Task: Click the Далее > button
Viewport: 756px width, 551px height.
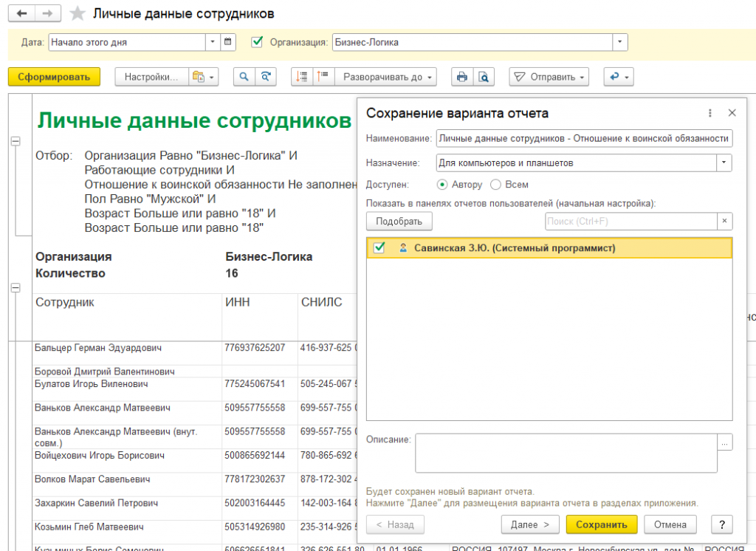Action: (530, 524)
